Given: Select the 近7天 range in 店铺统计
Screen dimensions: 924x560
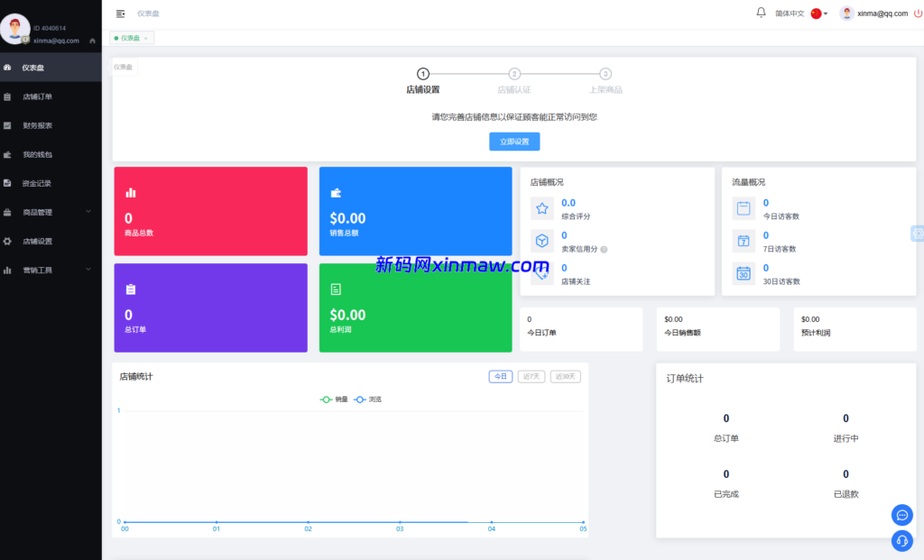Looking at the screenshot, I should click(531, 376).
